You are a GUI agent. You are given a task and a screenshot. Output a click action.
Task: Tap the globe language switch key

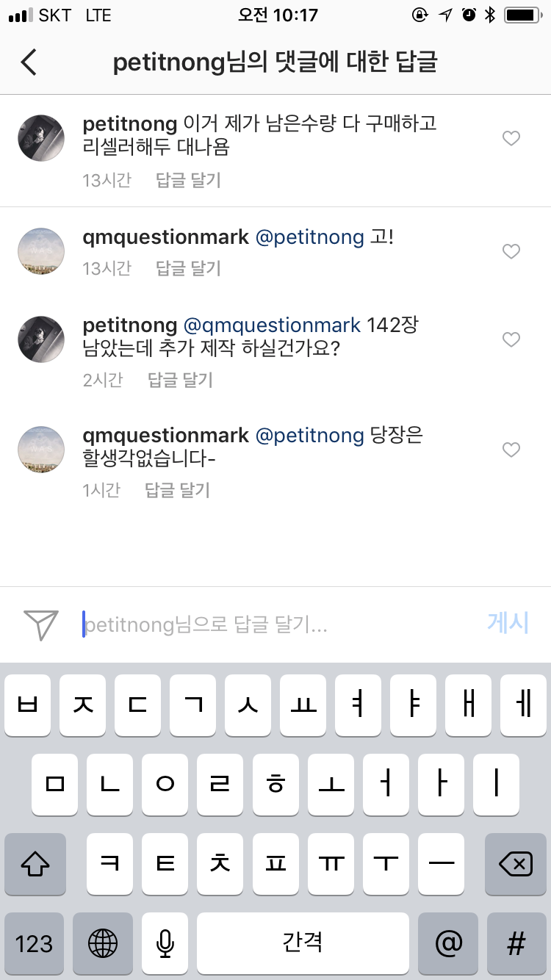click(x=103, y=943)
